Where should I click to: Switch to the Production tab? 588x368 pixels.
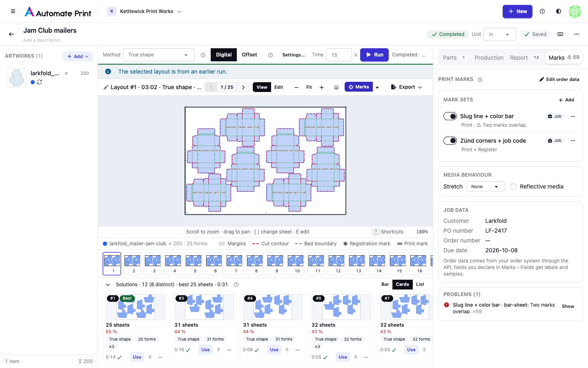point(489,58)
